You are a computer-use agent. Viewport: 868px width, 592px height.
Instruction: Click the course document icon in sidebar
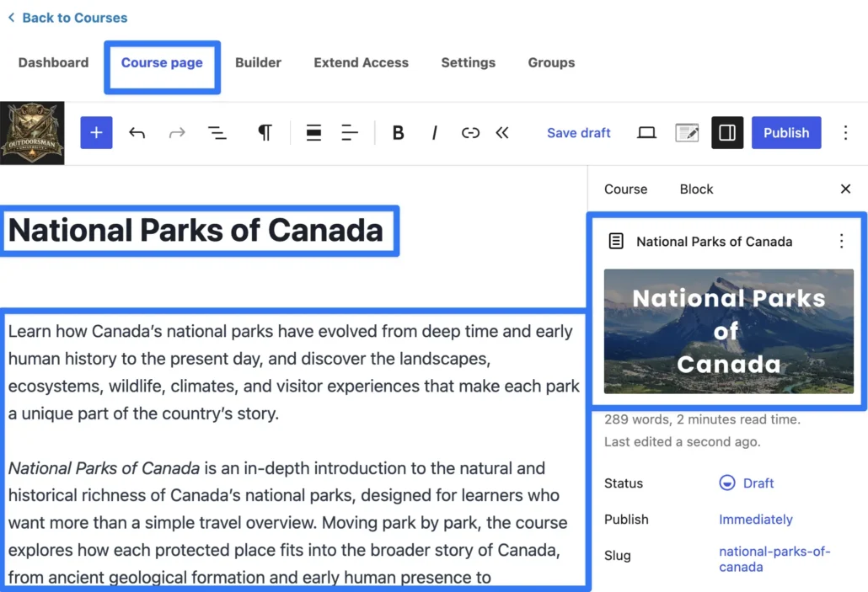(616, 241)
